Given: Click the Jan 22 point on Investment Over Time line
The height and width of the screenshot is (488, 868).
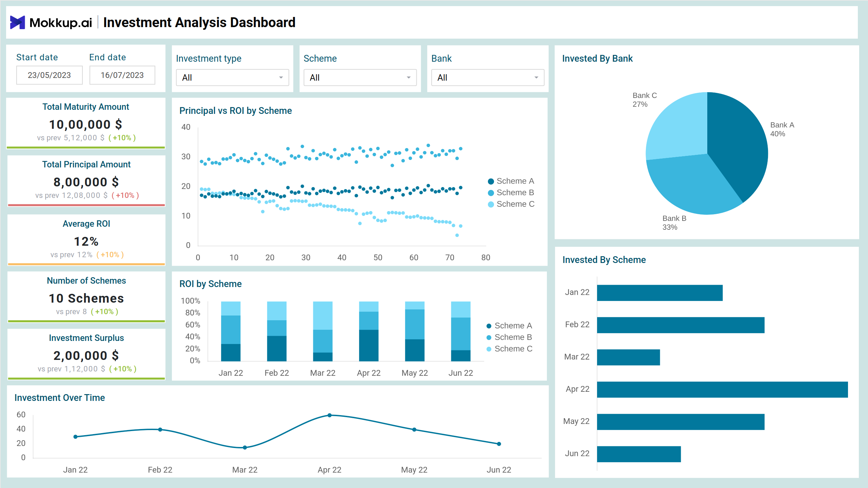Looking at the screenshot, I should [76, 437].
